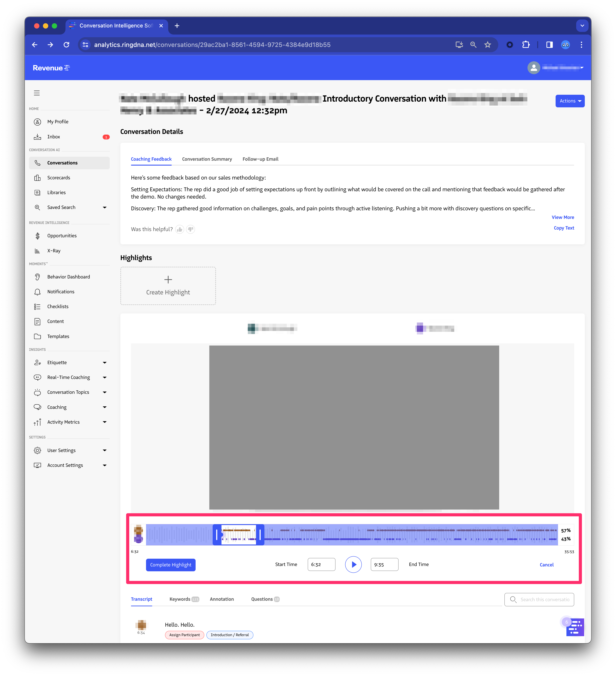This screenshot has height=676, width=616.
Task: Click the Complete Highlight button
Action: (171, 565)
